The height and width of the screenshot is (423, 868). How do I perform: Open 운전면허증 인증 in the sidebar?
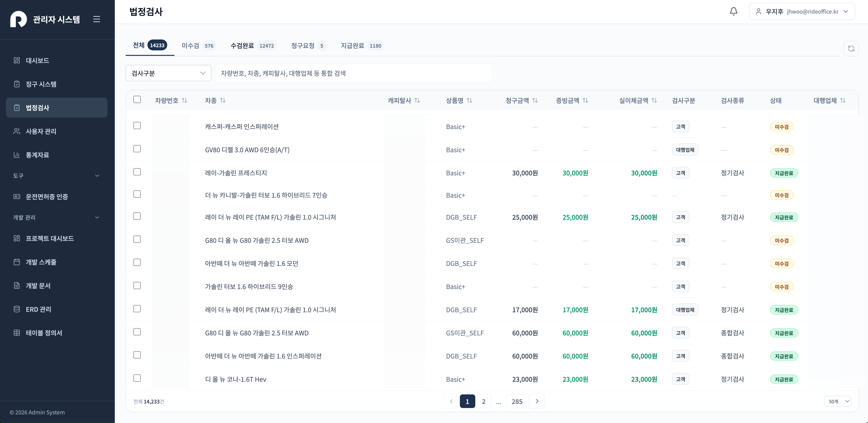pos(57,197)
